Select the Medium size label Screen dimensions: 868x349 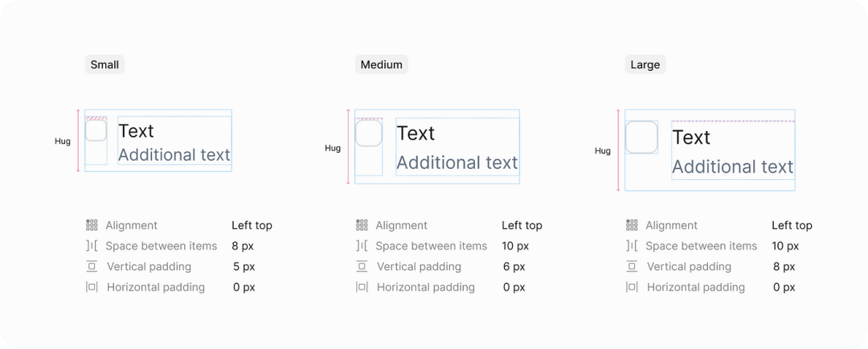click(x=382, y=64)
